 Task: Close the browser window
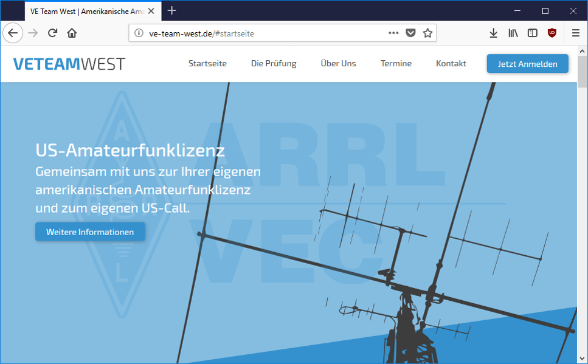(x=573, y=11)
